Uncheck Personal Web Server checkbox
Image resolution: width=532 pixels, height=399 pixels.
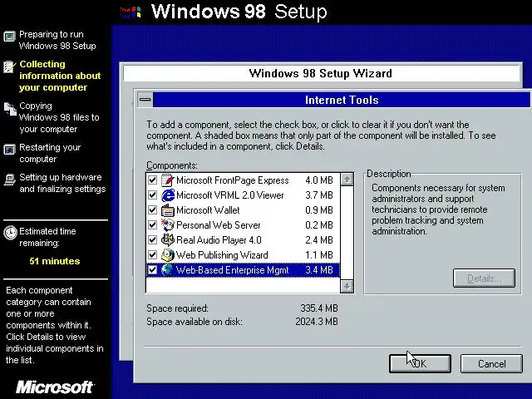(x=152, y=225)
